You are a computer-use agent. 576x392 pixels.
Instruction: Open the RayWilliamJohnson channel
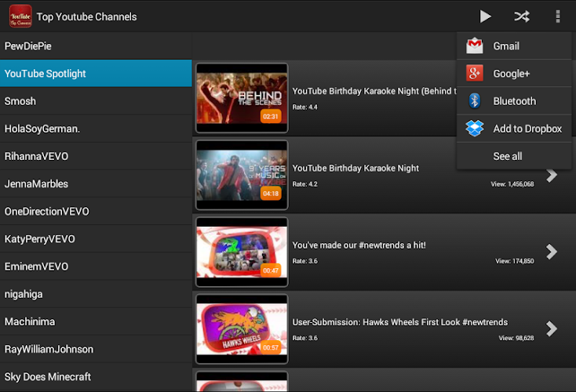[96, 349]
